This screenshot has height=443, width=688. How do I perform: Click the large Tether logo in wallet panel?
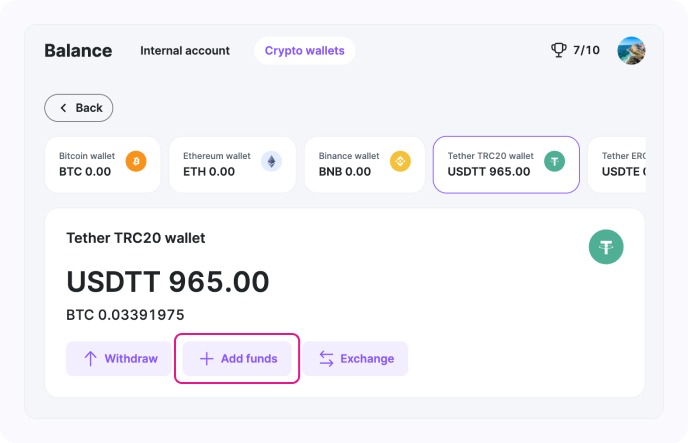tap(606, 246)
